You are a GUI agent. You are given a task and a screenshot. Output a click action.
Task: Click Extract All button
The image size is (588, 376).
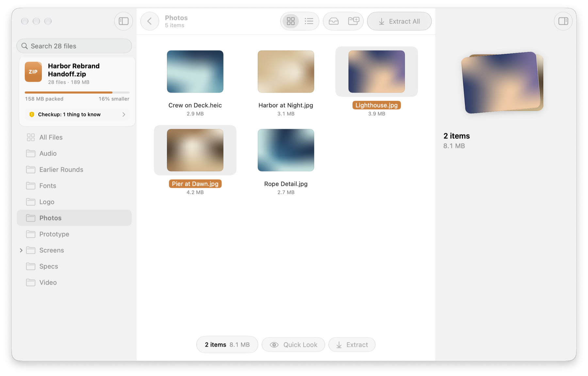coord(399,21)
